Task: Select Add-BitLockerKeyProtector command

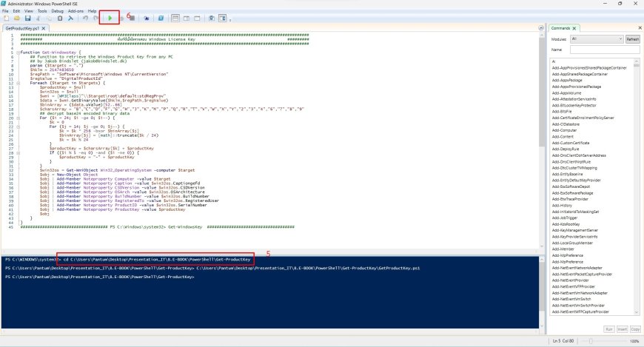Action: (x=574, y=106)
